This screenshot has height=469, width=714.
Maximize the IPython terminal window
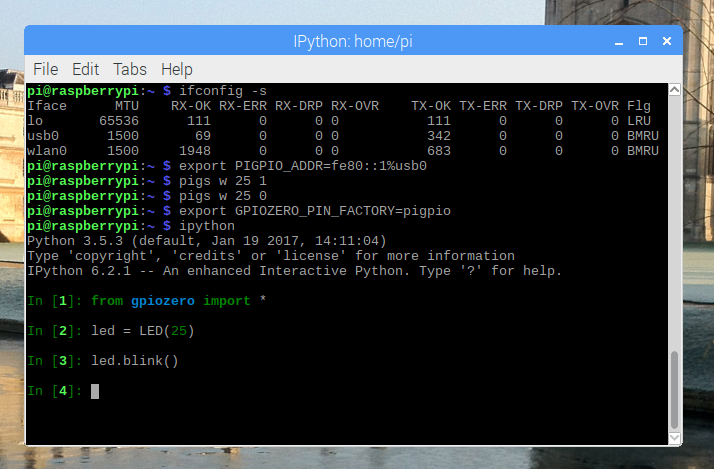[x=643, y=41]
